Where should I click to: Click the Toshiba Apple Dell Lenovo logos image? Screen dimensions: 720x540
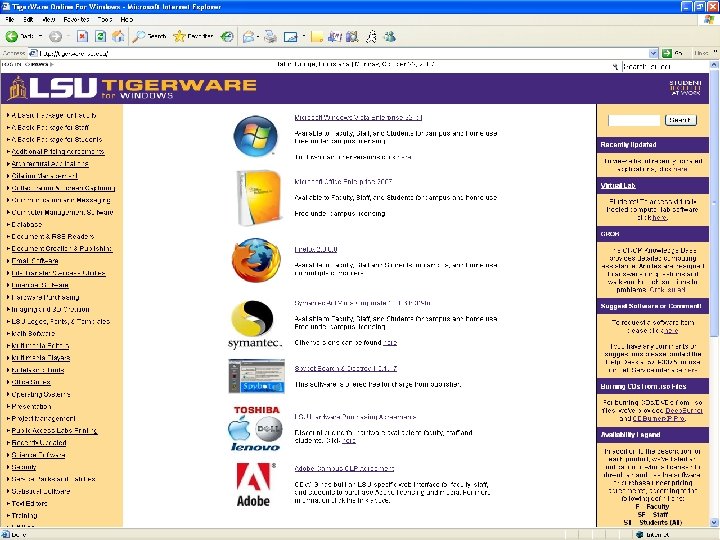tap(255, 428)
